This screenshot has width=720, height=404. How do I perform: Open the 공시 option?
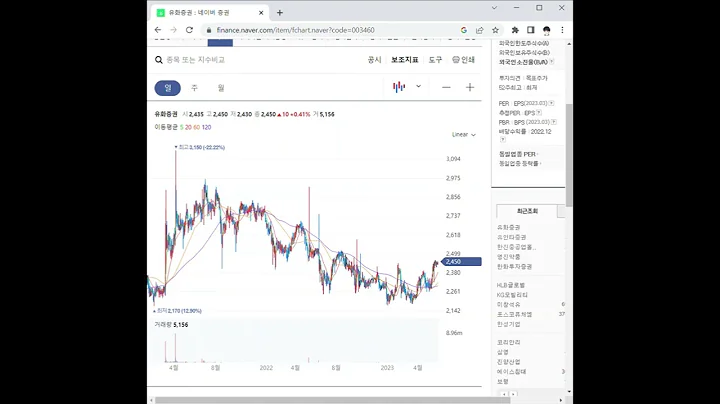pos(374,60)
